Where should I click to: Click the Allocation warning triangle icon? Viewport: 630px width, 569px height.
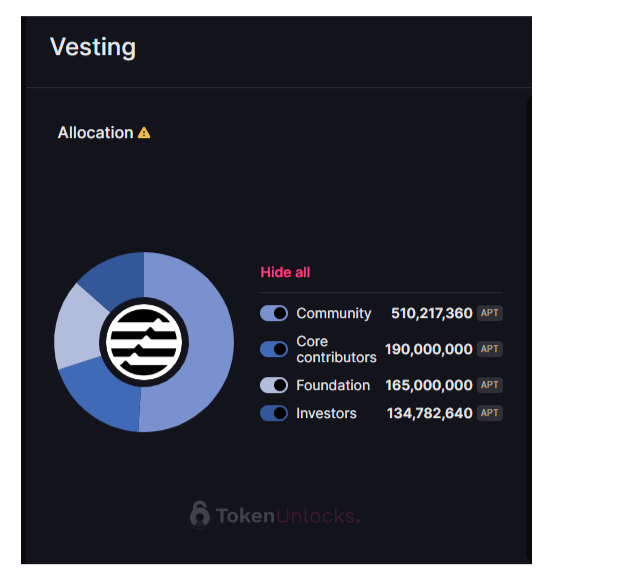point(144,133)
